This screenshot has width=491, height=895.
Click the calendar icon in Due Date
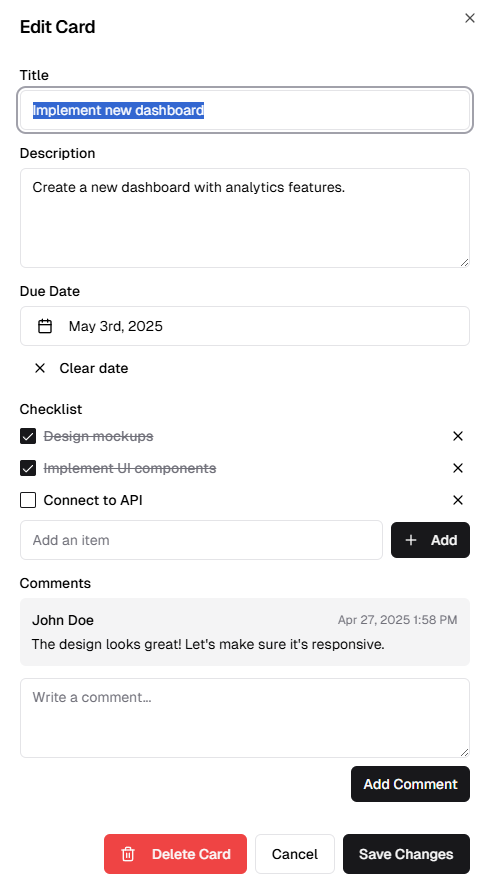[45, 326]
